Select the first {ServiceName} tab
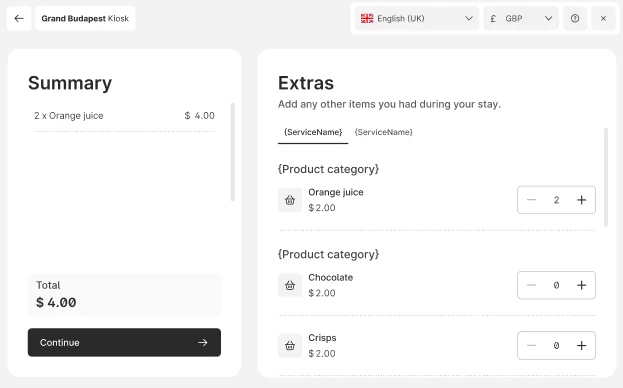 [x=313, y=132]
